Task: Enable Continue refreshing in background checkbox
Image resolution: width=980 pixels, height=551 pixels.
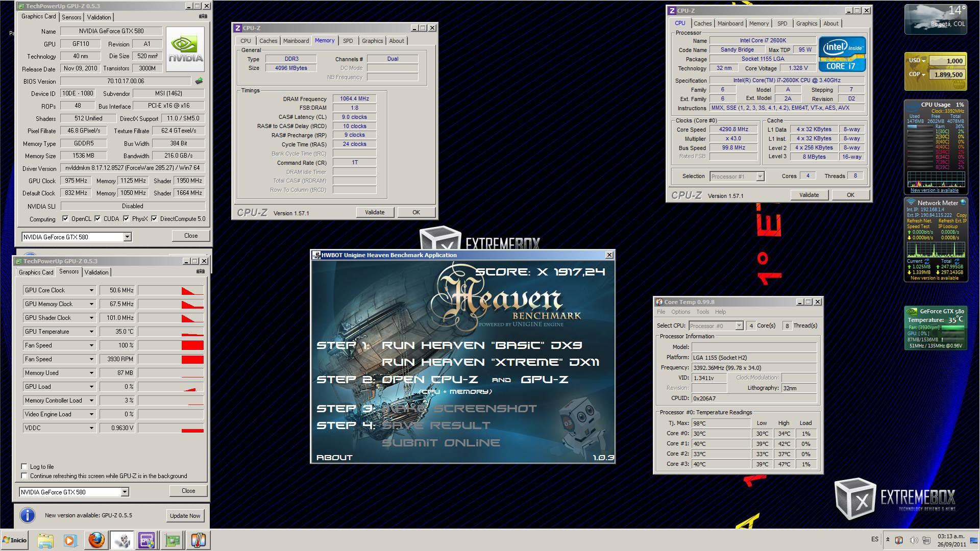Action: (x=24, y=475)
